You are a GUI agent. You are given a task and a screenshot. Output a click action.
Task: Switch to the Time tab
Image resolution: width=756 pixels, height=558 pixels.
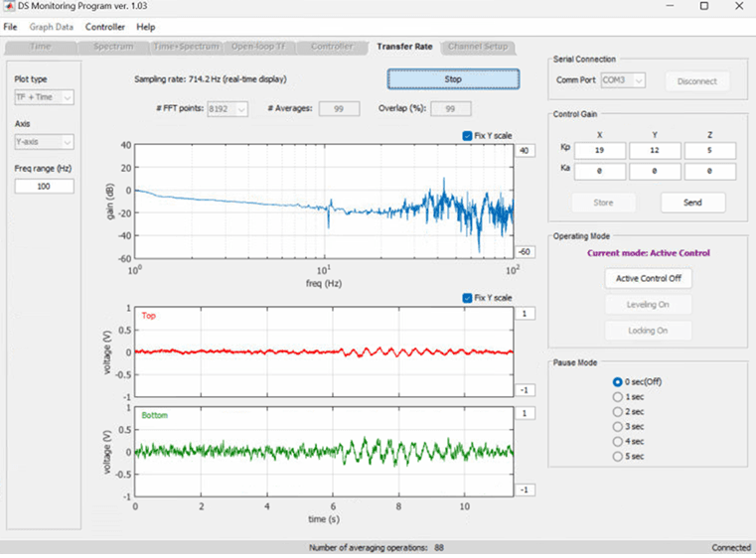[41, 47]
